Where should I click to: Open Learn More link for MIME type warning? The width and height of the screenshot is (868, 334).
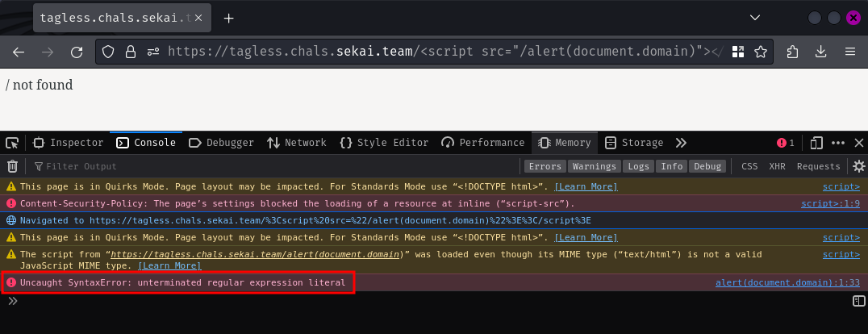[169, 266]
